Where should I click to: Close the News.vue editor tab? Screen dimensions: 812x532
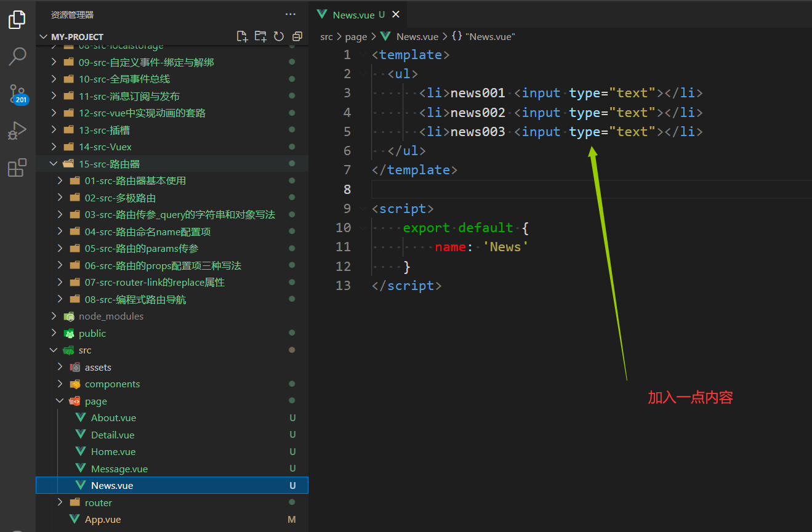click(396, 14)
